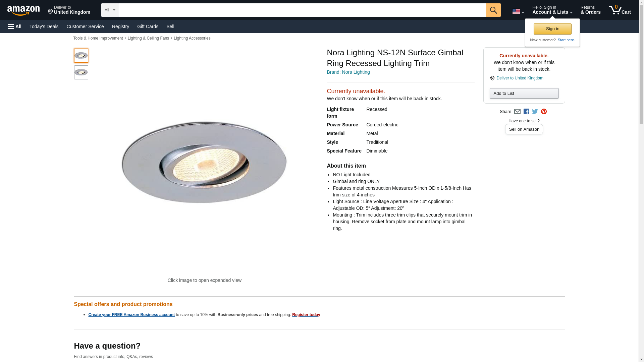This screenshot has width=644, height=362.
Task: Select the first product thumbnail
Action: point(81,56)
